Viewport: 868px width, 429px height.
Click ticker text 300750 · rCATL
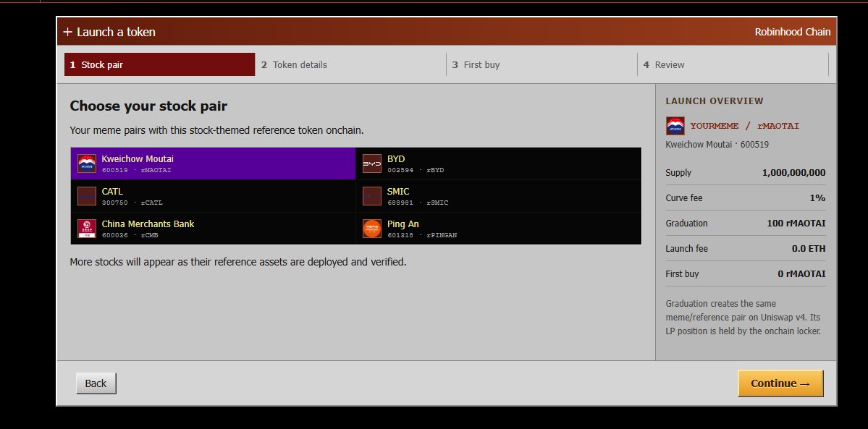coord(132,203)
